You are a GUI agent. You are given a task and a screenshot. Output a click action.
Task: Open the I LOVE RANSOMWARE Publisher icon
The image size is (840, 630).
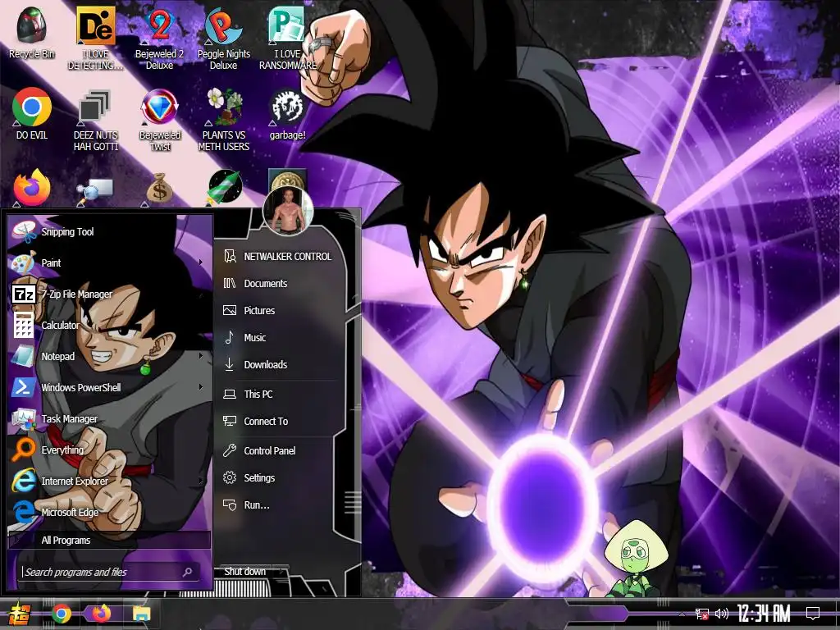pos(288,39)
